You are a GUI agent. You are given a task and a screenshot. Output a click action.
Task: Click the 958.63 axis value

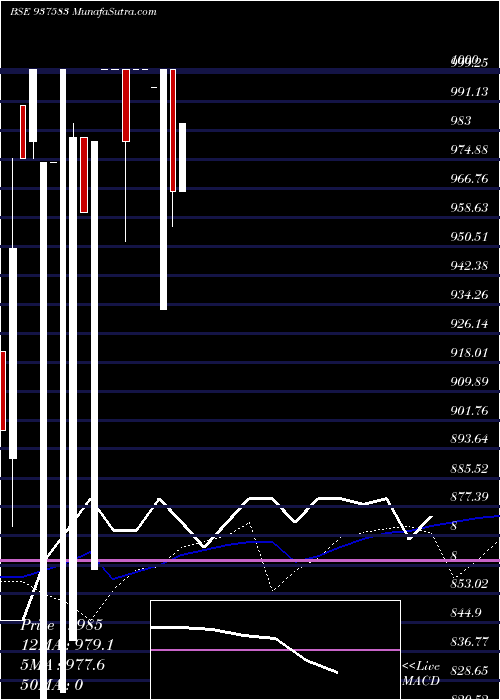tap(470, 208)
